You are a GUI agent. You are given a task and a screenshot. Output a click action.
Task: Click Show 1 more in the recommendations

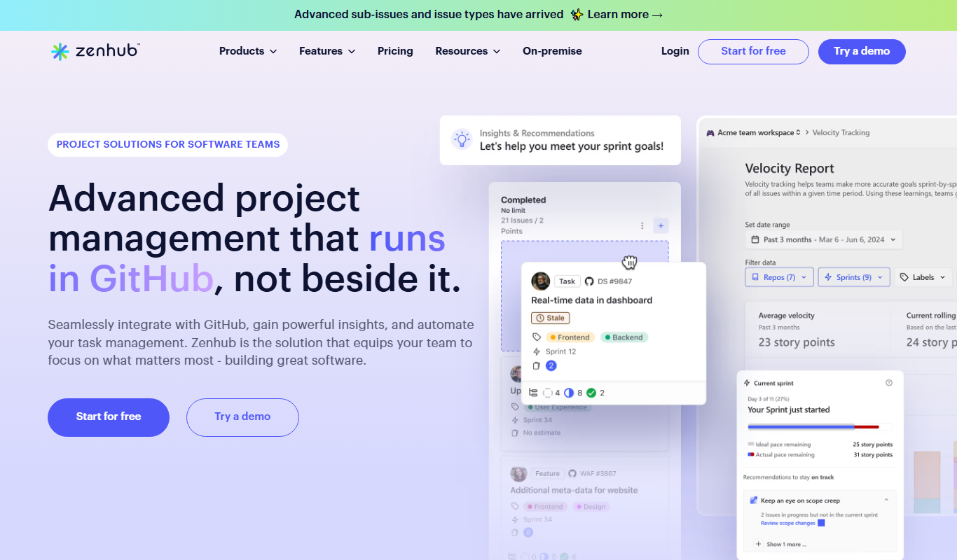pos(786,544)
